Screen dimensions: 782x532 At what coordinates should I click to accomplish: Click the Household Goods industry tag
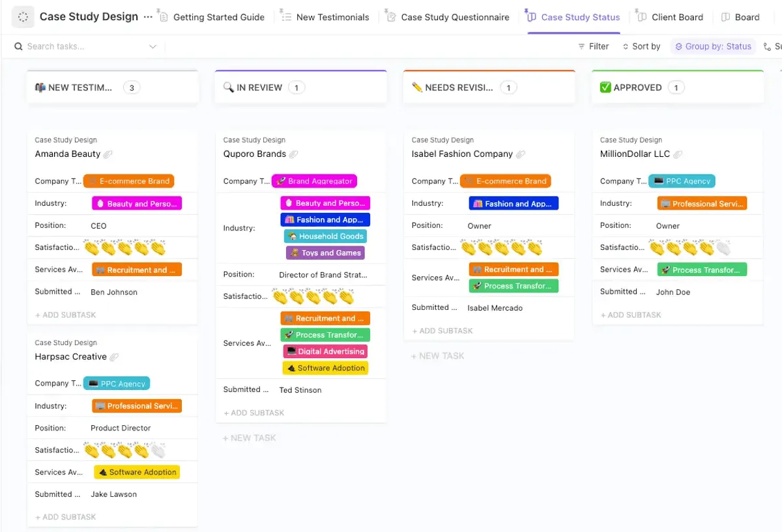[x=325, y=236]
